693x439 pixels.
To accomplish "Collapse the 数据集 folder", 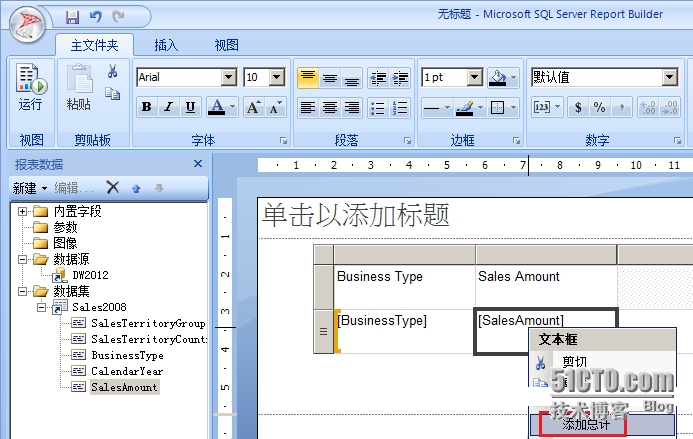I will (x=22, y=291).
